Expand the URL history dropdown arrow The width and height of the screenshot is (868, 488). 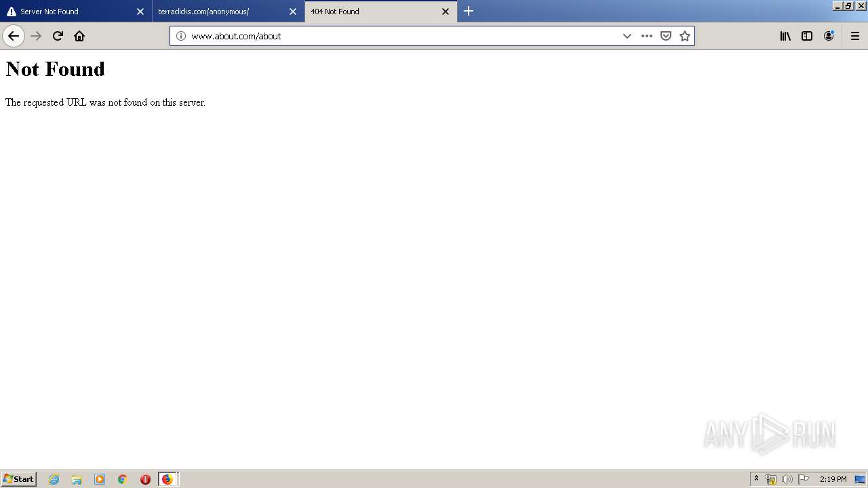tap(627, 36)
